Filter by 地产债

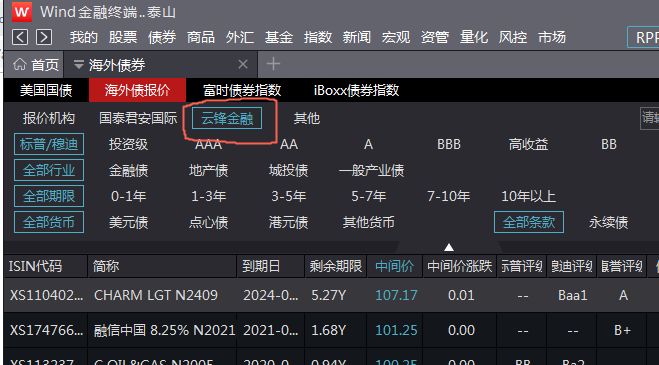click(x=208, y=170)
